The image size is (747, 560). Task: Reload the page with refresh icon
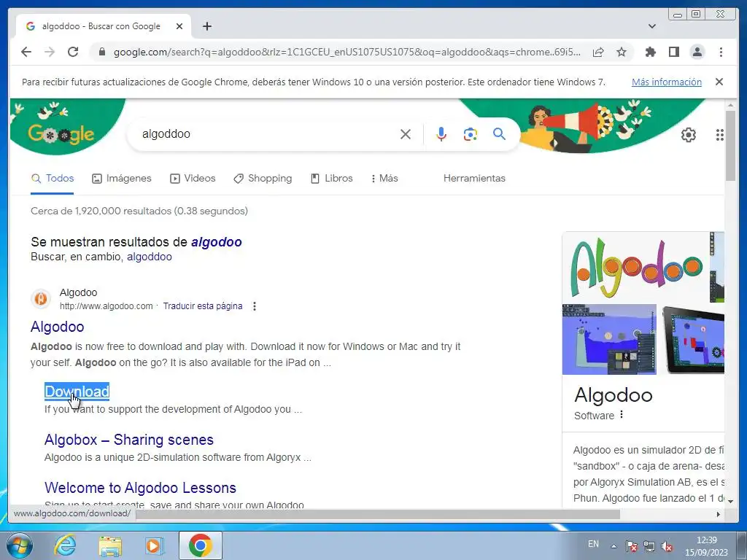click(x=73, y=52)
